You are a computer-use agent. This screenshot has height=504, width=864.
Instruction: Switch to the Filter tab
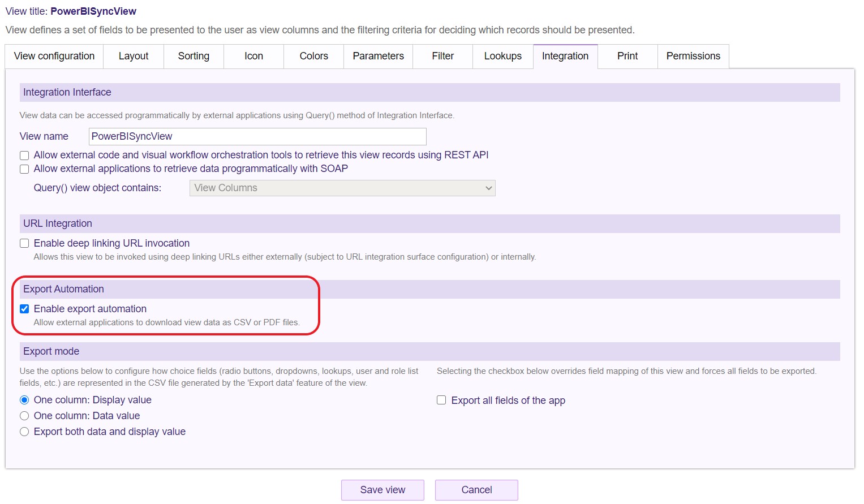click(442, 57)
